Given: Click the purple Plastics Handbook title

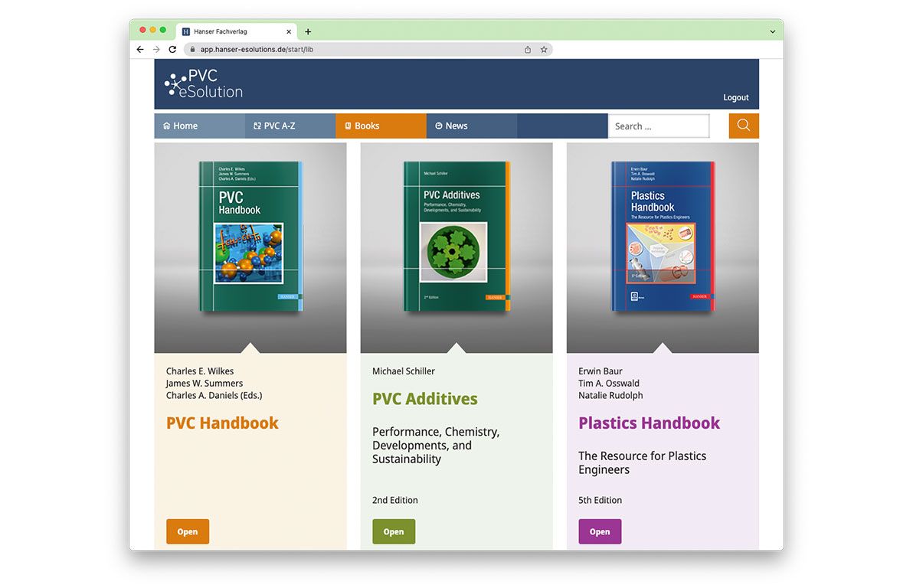Looking at the screenshot, I should click(x=650, y=423).
